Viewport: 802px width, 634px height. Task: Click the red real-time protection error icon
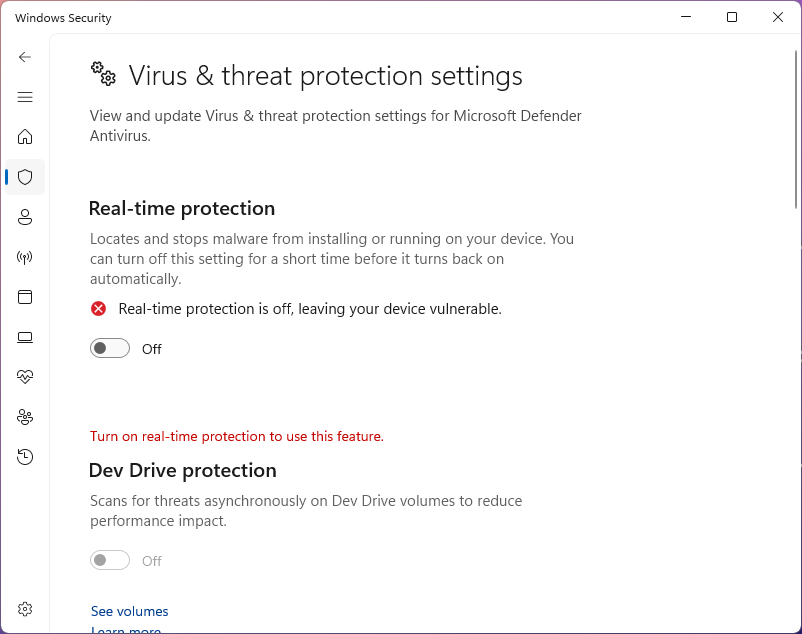tap(99, 309)
